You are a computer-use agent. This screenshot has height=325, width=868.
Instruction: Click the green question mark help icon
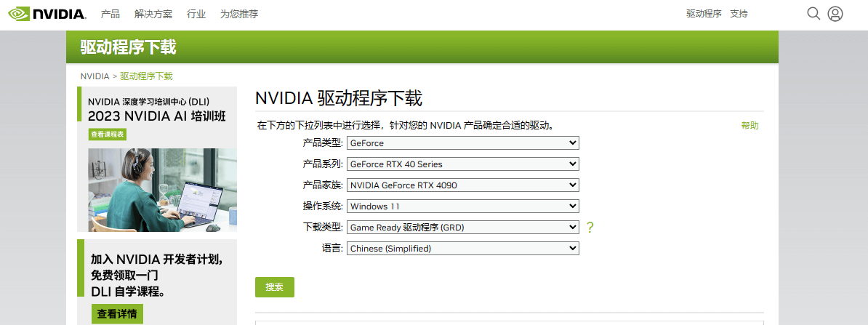tap(590, 227)
